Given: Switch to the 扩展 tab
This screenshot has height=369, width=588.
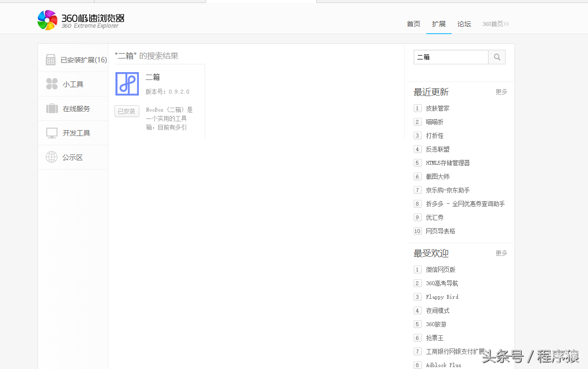Looking at the screenshot, I should point(439,24).
